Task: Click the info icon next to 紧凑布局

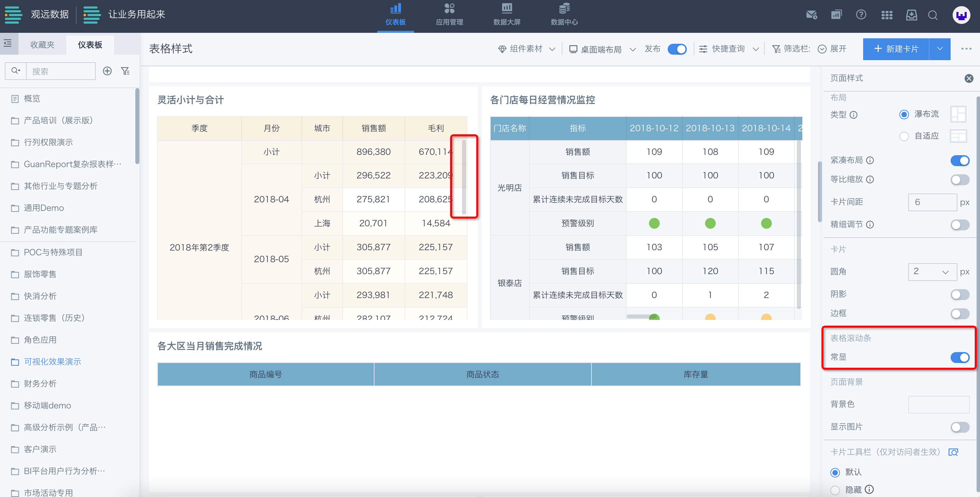Action: 870,160
